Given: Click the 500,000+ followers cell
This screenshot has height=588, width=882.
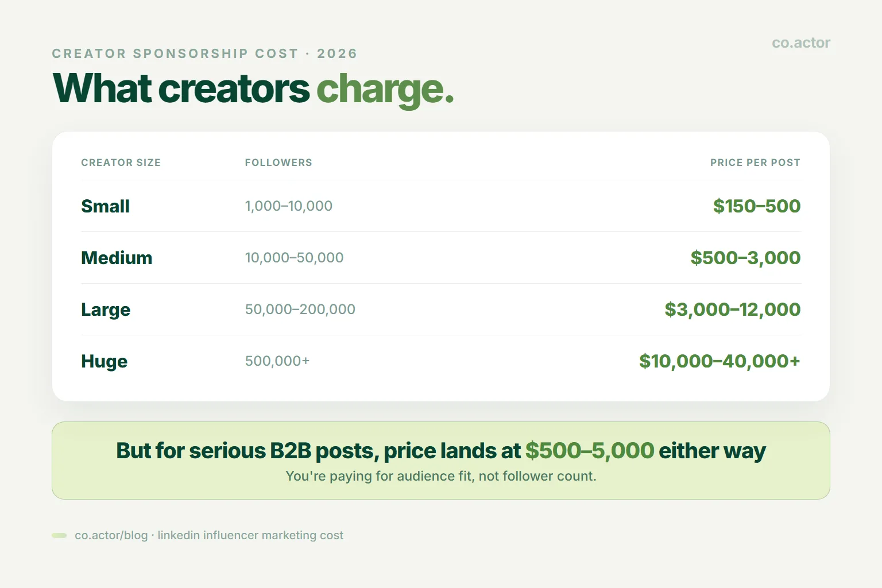Looking at the screenshot, I should pyautogui.click(x=277, y=361).
